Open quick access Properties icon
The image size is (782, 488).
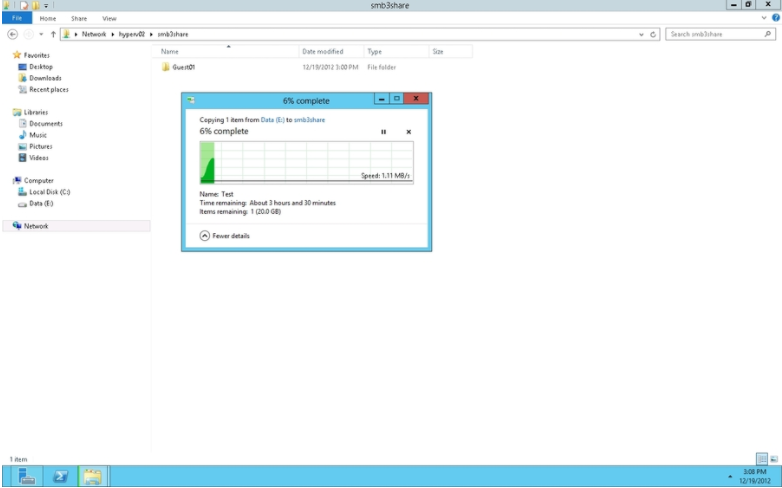24,5
